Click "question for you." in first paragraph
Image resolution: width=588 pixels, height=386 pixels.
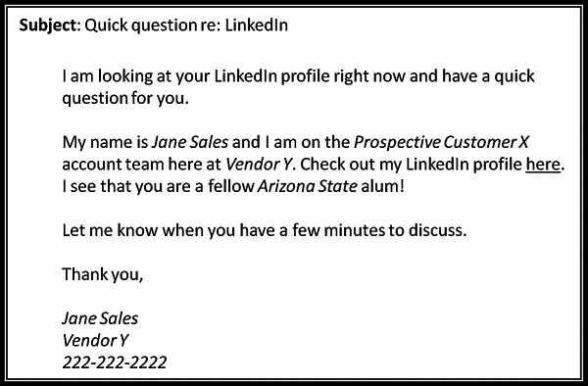(x=125, y=98)
